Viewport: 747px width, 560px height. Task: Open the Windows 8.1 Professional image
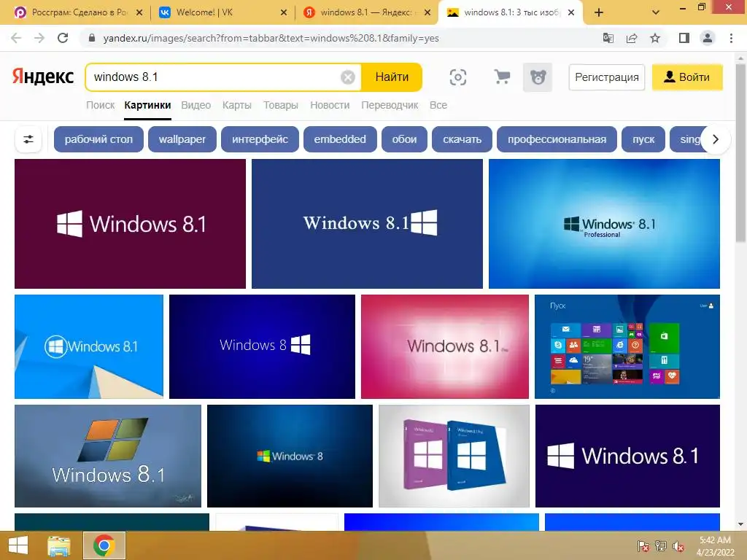coord(604,224)
